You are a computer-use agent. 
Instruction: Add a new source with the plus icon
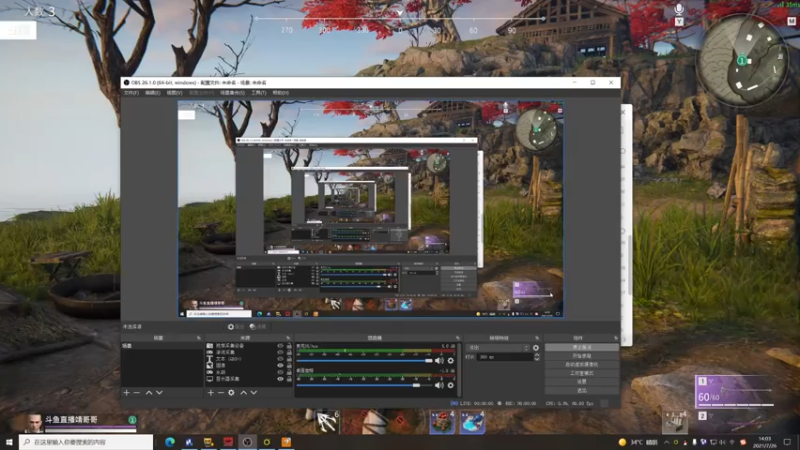tap(211, 393)
